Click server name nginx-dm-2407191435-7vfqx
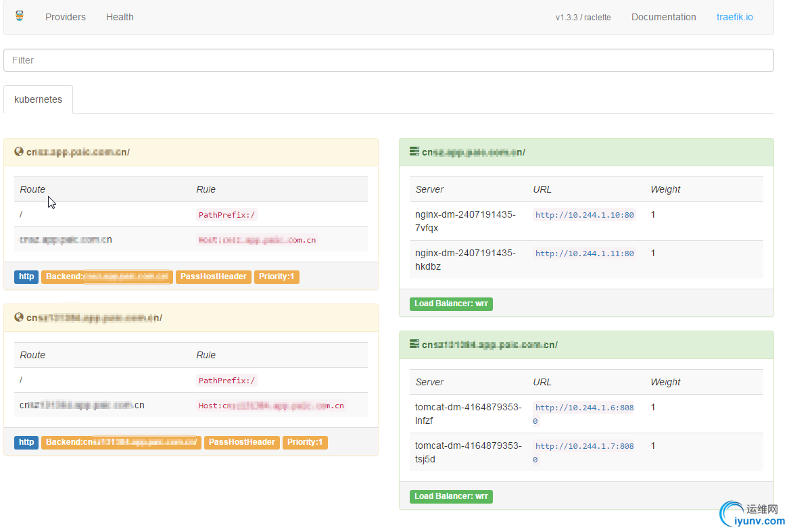789x532 pixels. click(465, 222)
